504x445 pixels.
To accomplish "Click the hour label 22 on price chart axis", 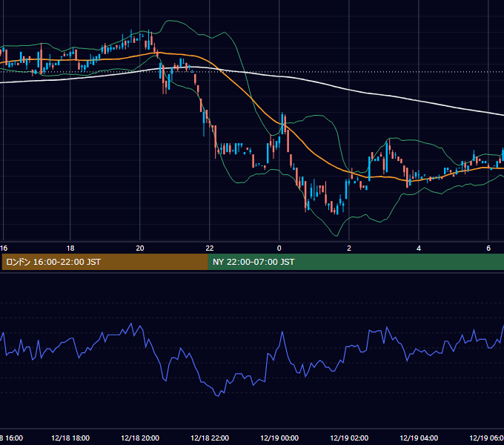I will 210,248.
